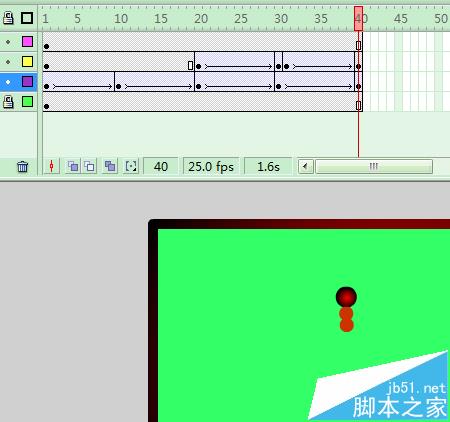
Task: Click frame number 50 on timeline ruler
Action: [x=441, y=19]
